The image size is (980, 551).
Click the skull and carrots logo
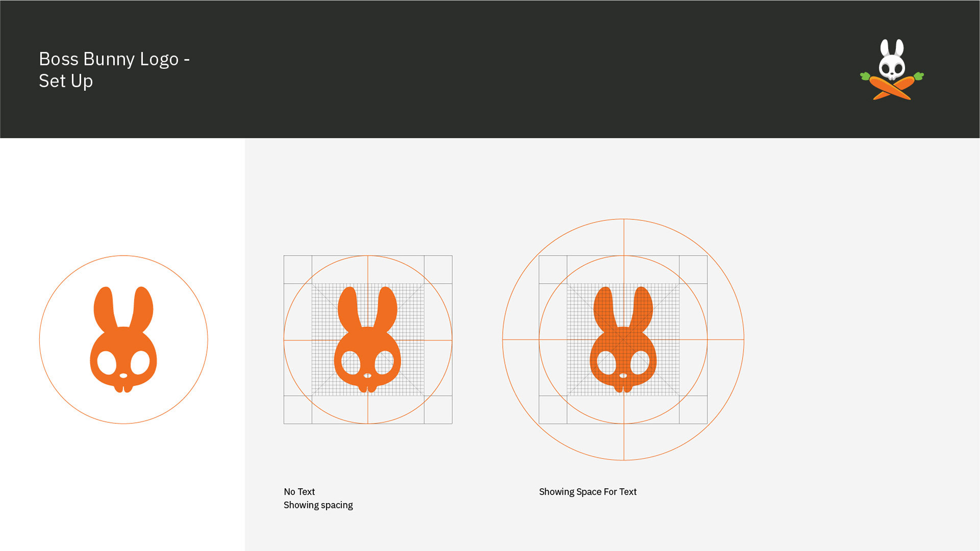click(892, 70)
